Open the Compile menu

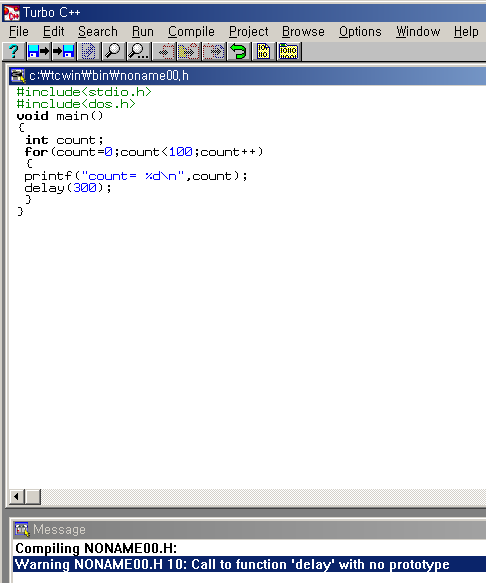[191, 32]
